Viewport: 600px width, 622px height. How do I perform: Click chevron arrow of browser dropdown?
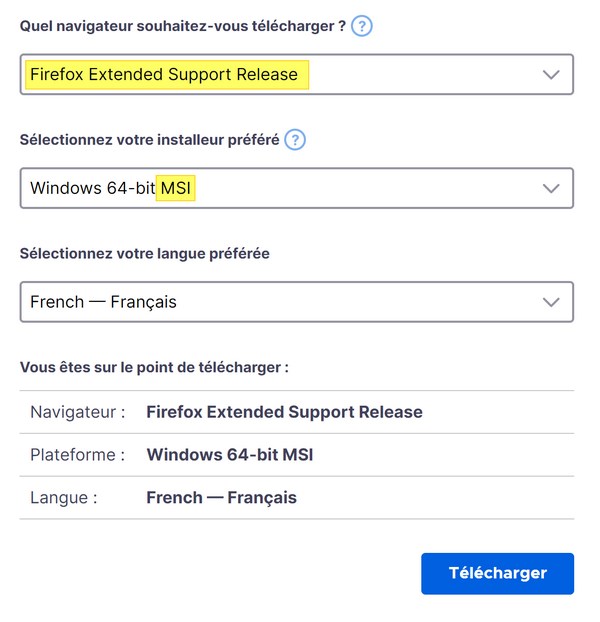click(x=550, y=75)
